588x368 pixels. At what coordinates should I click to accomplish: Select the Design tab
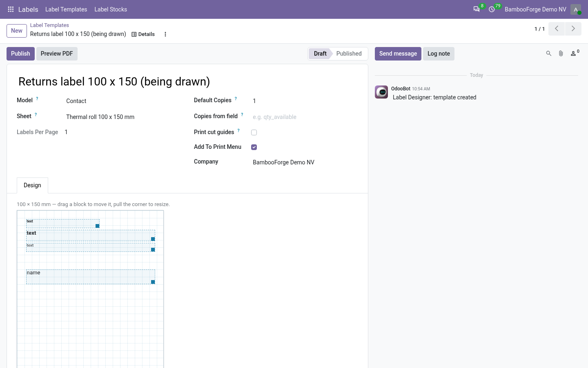[x=32, y=185]
